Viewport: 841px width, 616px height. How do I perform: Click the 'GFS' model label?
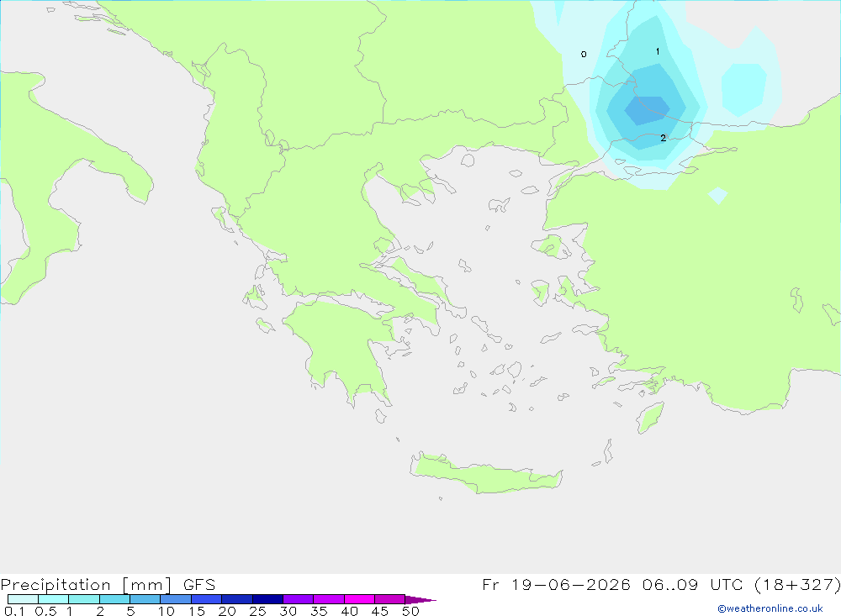(199, 585)
